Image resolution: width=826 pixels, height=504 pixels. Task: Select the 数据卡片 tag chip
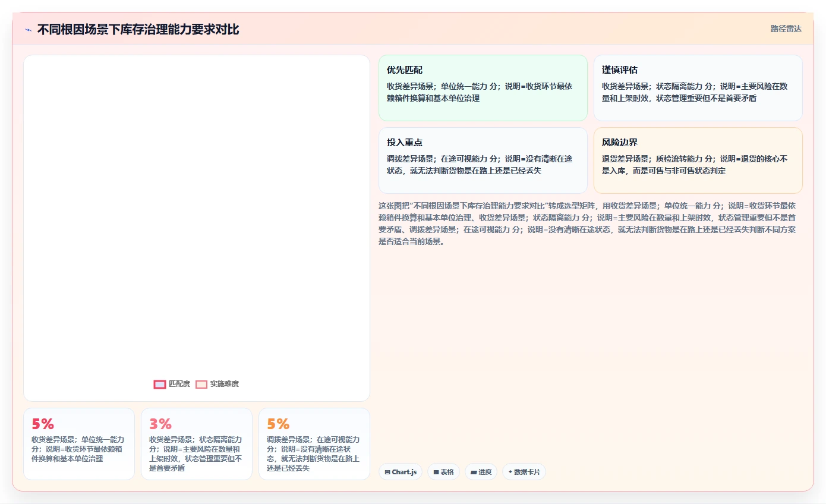pyautogui.click(x=524, y=472)
